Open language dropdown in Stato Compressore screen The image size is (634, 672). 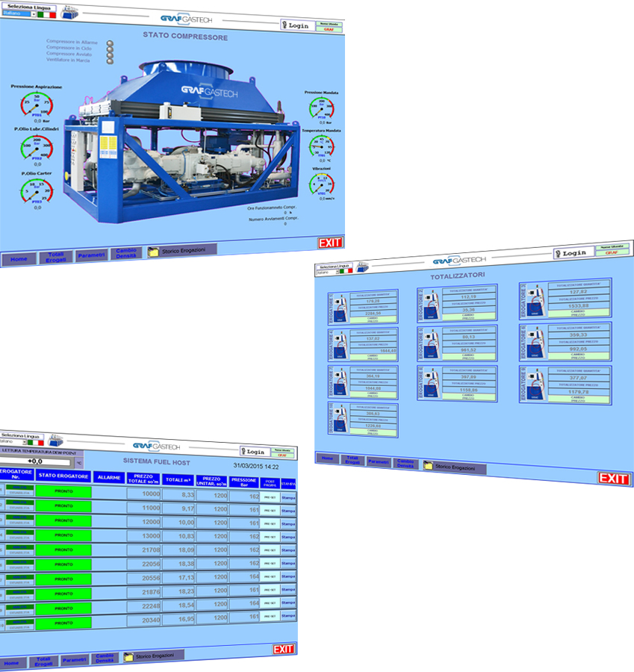point(34,13)
